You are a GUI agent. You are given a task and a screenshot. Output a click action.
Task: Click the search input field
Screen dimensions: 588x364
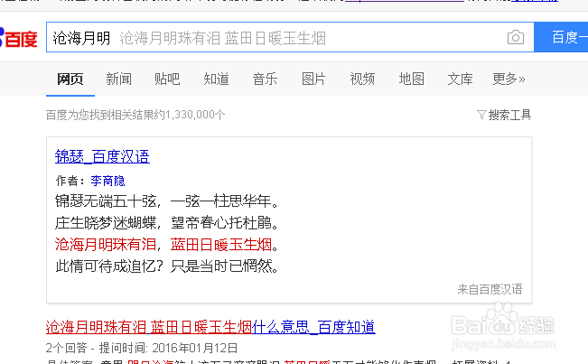tap(290, 37)
